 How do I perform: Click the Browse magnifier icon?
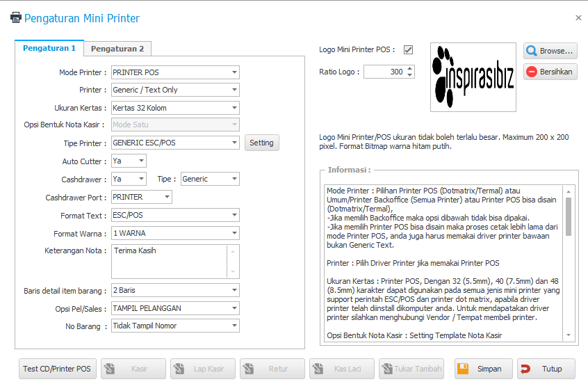point(532,51)
